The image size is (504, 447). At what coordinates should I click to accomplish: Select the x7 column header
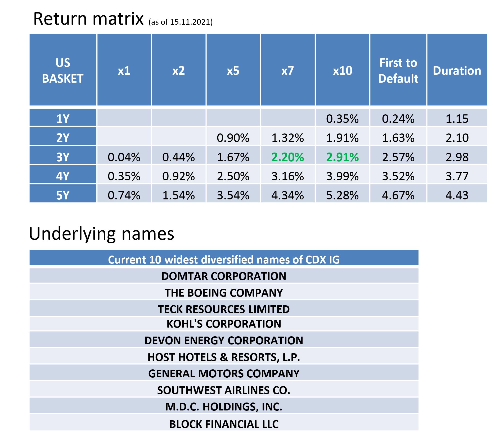pyautogui.click(x=288, y=70)
